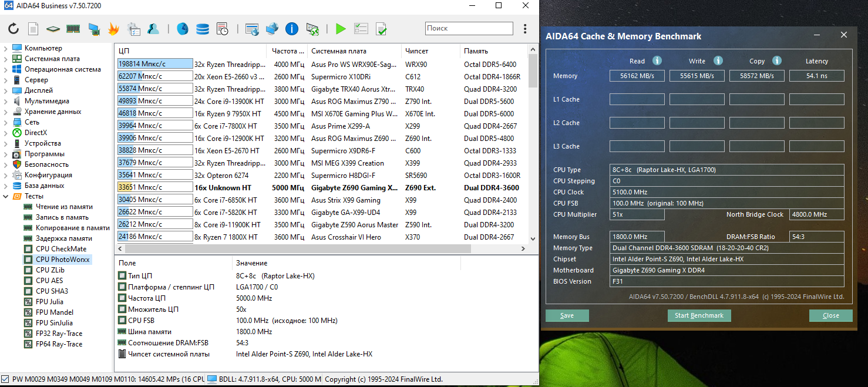868x387 pixels.
Task: Expand the Системная плата tree node
Action: 6,59
